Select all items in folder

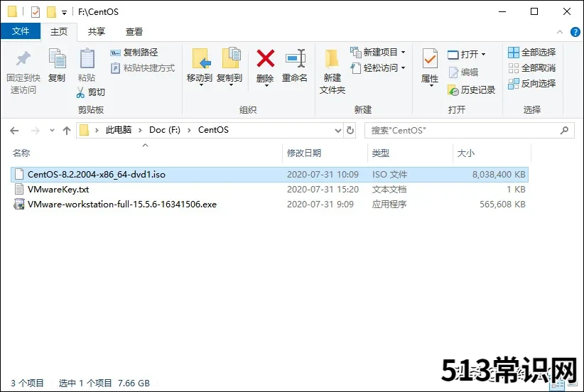point(532,53)
